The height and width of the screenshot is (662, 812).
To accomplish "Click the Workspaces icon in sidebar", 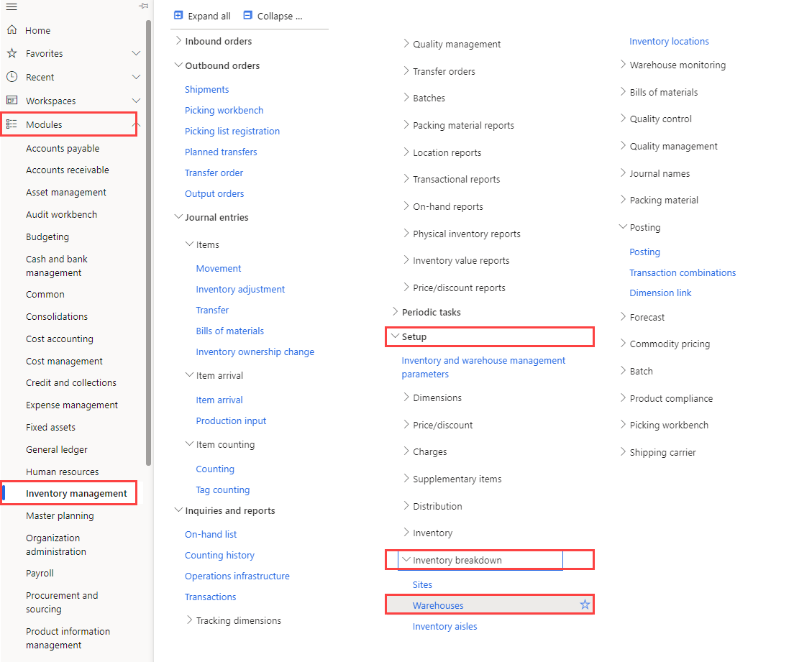I will click(12, 100).
